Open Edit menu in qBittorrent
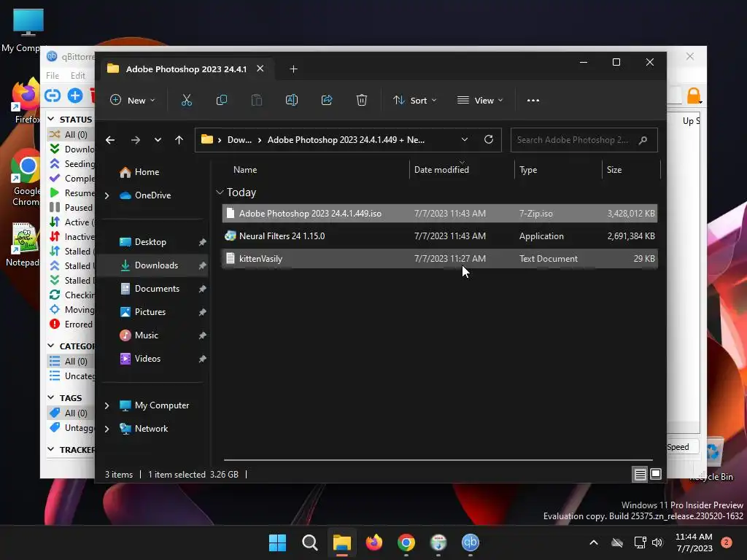Image resolution: width=747 pixels, height=560 pixels. [x=77, y=76]
